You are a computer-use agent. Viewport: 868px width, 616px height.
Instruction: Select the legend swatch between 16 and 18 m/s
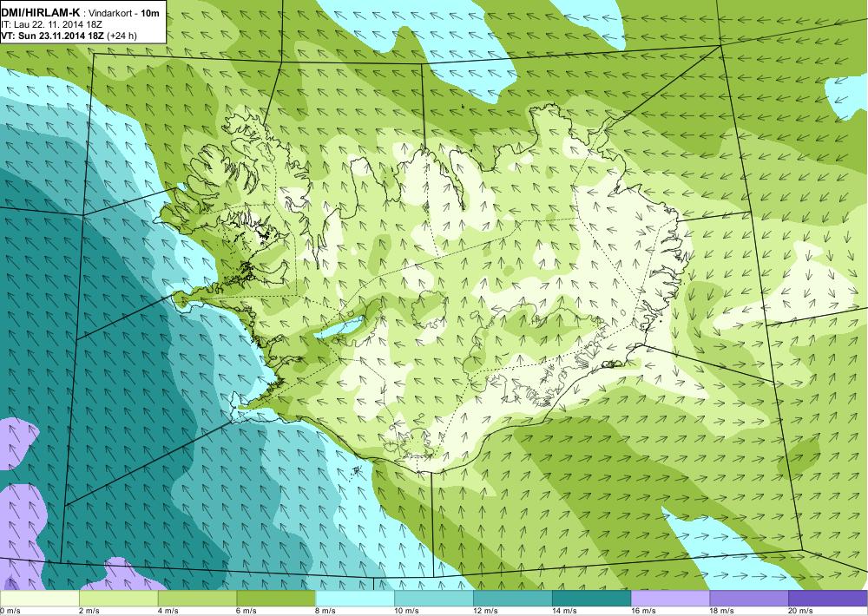[670, 599]
